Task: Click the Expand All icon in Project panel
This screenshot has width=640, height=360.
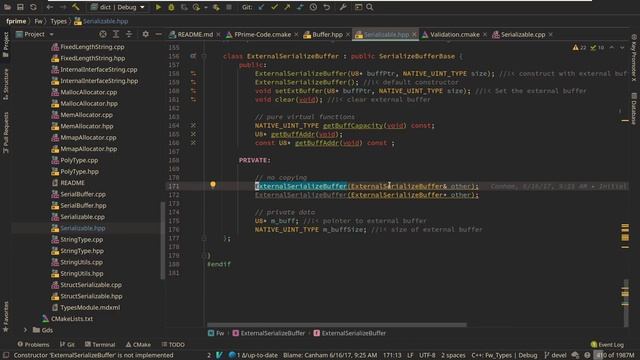Action: point(116,34)
